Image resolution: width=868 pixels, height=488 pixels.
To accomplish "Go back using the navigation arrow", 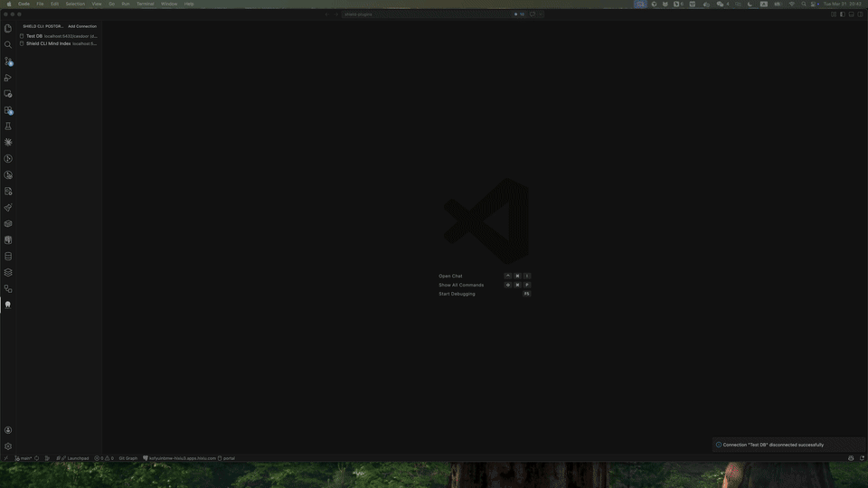I will coord(326,14).
